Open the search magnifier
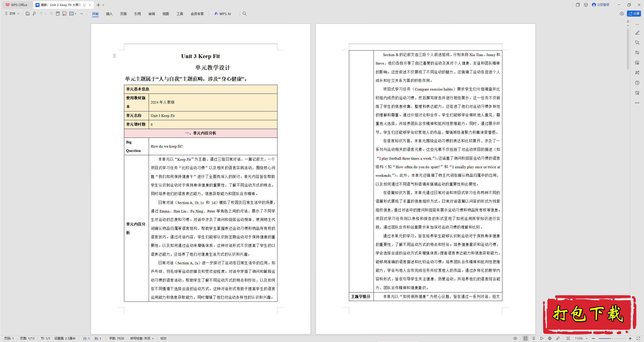This screenshot has height=342, width=644. pyautogui.click(x=245, y=14)
